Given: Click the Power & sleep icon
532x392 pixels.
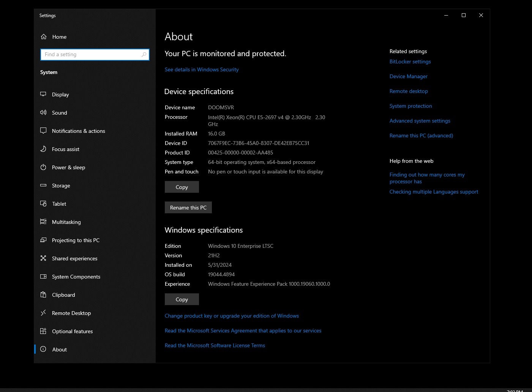Looking at the screenshot, I should tap(43, 167).
